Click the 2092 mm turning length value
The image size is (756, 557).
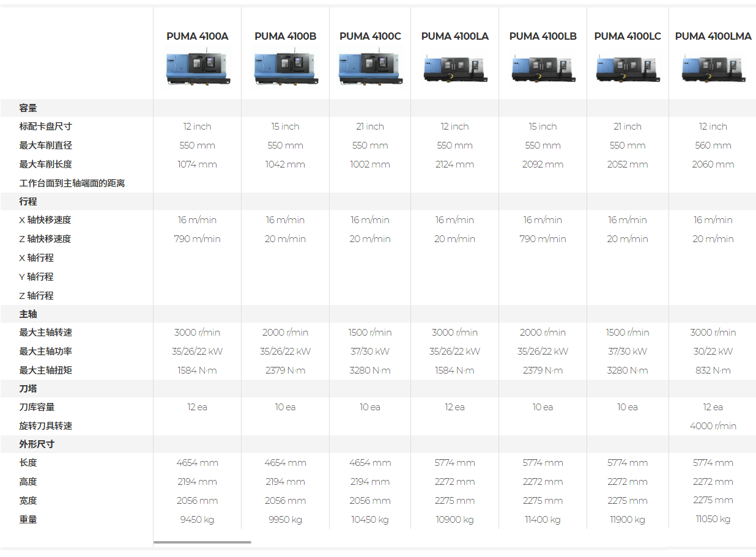coord(543,164)
